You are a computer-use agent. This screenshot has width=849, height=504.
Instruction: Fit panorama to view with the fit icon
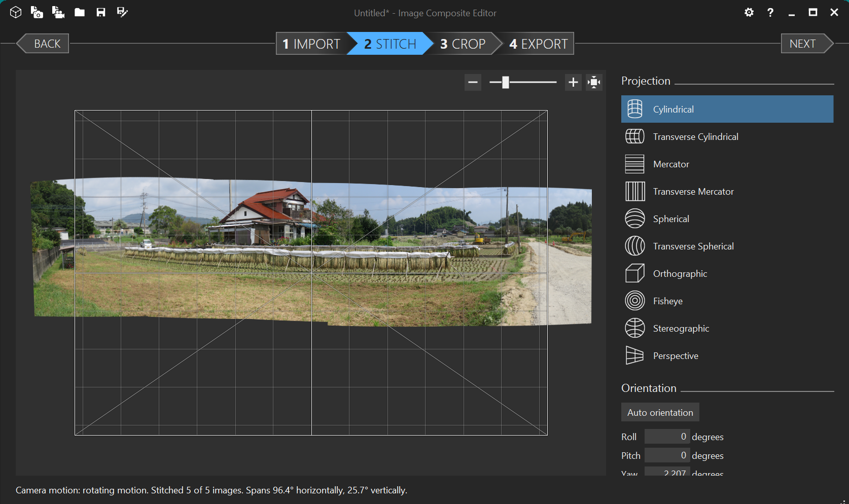click(x=593, y=82)
